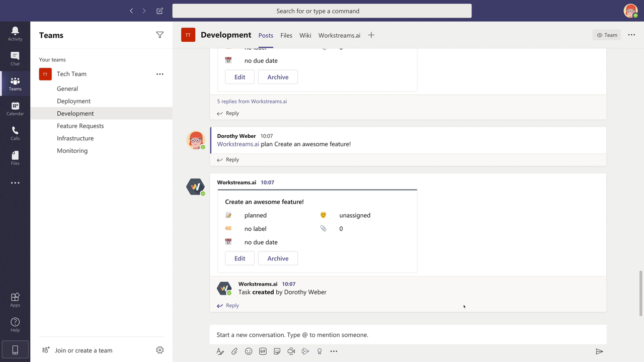Expand 5 replies from Workstreams.ai
This screenshot has width=644, height=362.
click(252, 101)
